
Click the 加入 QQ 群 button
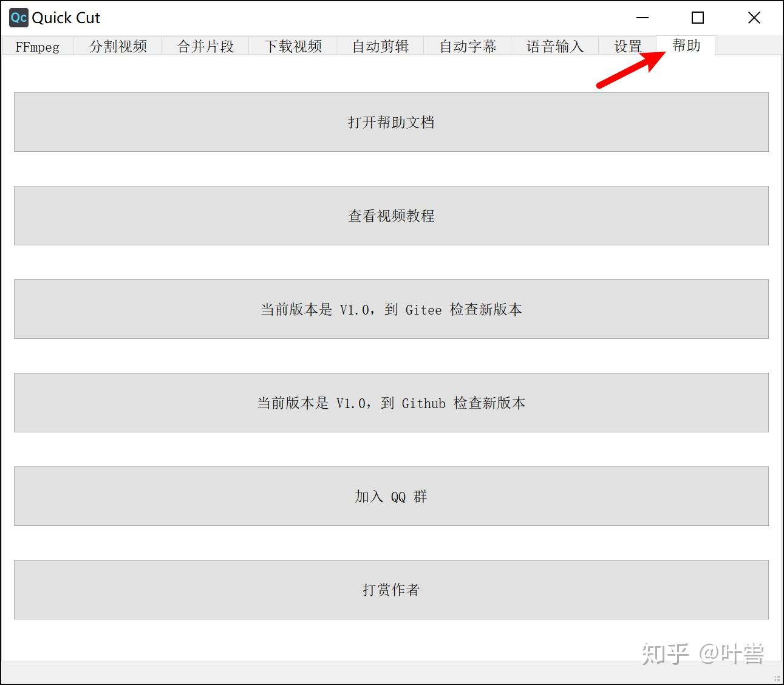[391, 496]
